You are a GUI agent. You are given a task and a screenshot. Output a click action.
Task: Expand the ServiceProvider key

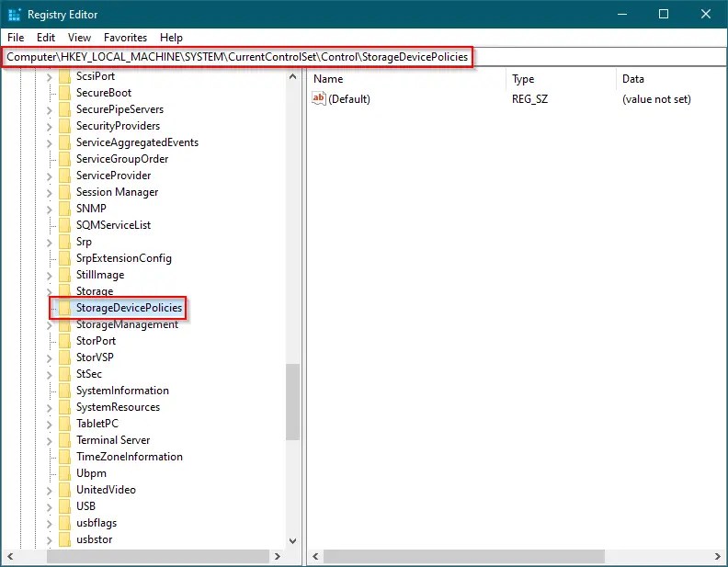tap(50, 176)
